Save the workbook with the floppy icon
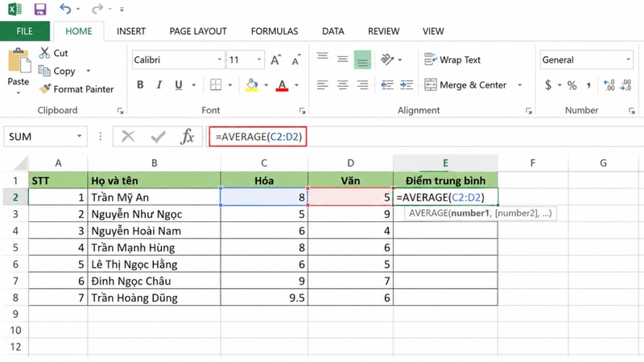 click(39, 9)
